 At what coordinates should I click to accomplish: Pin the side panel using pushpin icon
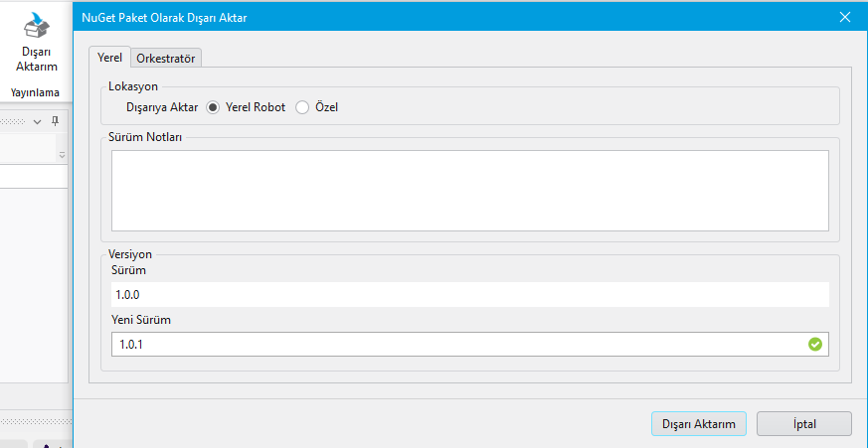point(55,120)
